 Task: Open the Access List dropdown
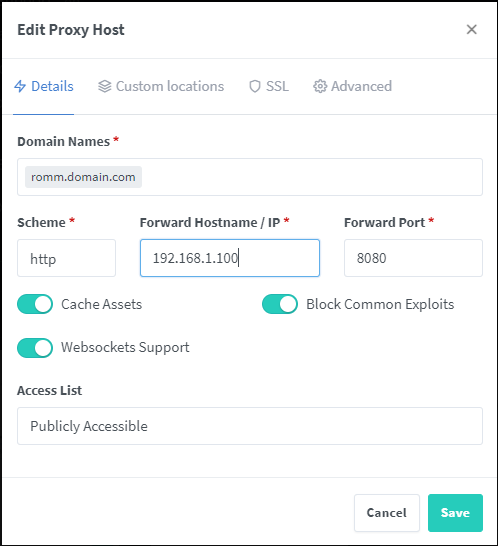[250, 426]
